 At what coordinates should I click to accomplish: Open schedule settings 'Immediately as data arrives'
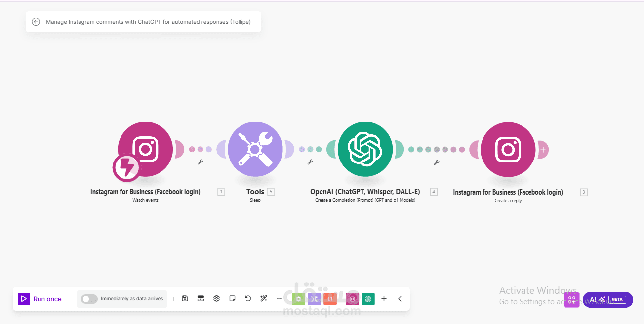click(x=132, y=299)
